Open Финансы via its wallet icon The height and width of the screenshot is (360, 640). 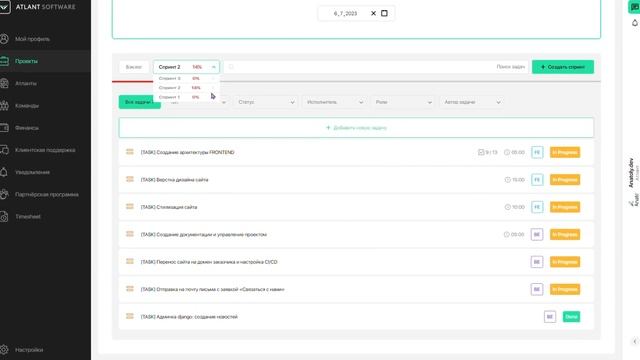pos(4,128)
